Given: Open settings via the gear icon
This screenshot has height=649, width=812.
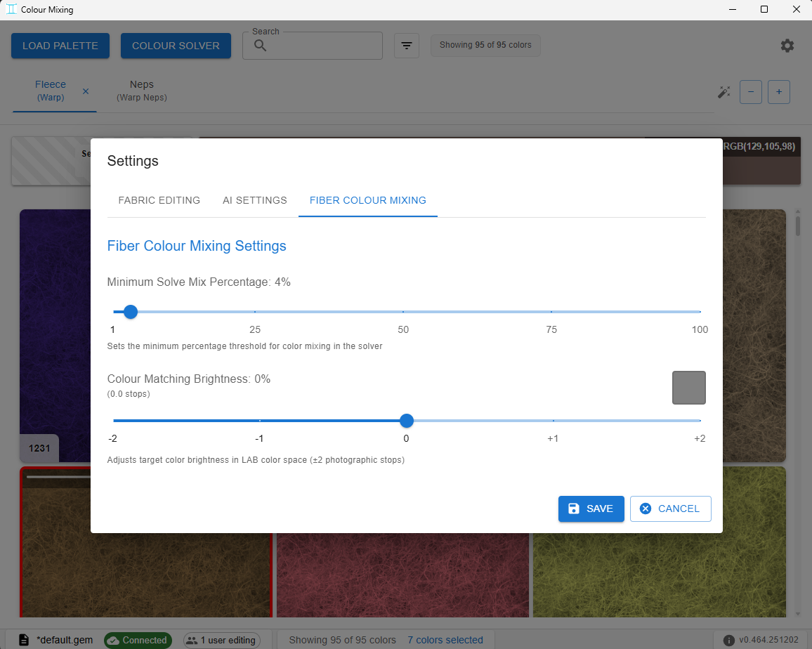Looking at the screenshot, I should coord(787,46).
